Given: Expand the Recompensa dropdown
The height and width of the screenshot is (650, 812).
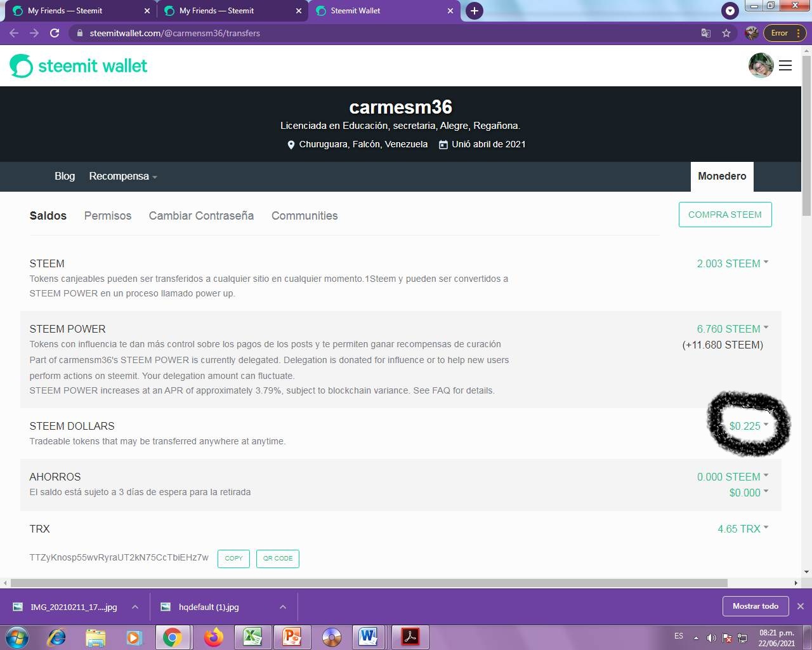Looking at the screenshot, I should click(123, 176).
